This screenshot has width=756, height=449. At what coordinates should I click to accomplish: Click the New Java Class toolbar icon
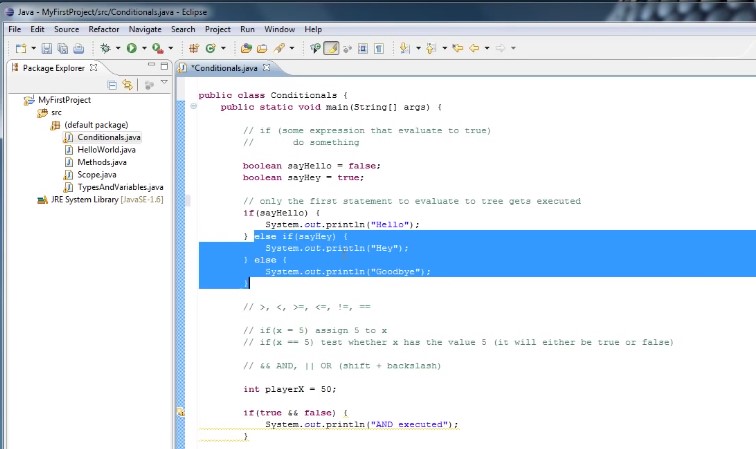click(x=210, y=48)
